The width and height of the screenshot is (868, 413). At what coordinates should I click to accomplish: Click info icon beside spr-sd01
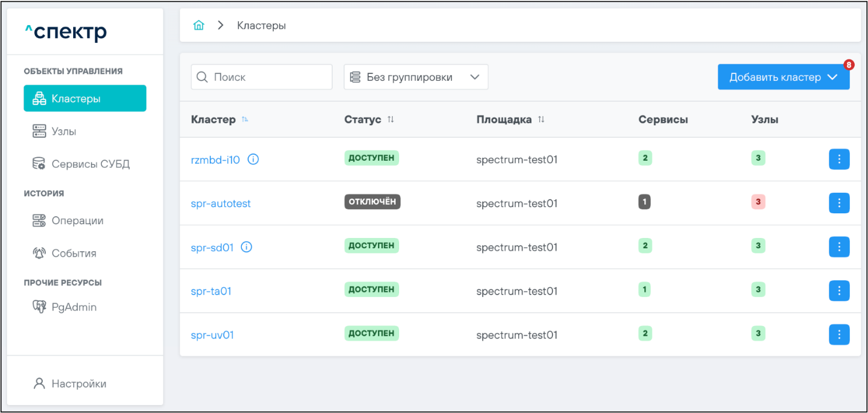246,247
